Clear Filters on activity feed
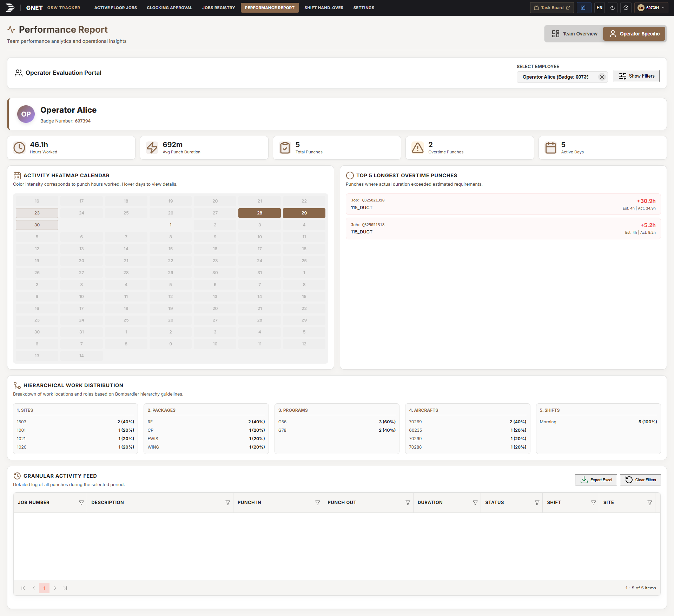Viewport: 674px width, 616px height. 640,480
